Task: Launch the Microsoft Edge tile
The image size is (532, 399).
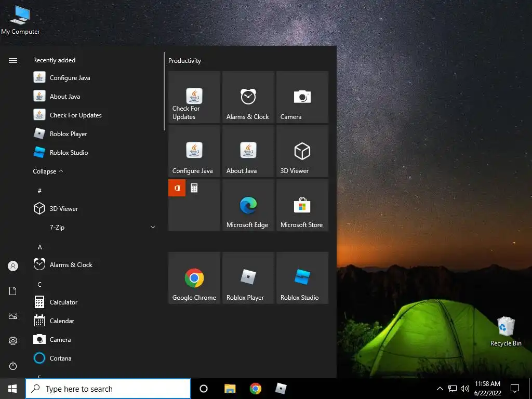Action: click(x=248, y=205)
